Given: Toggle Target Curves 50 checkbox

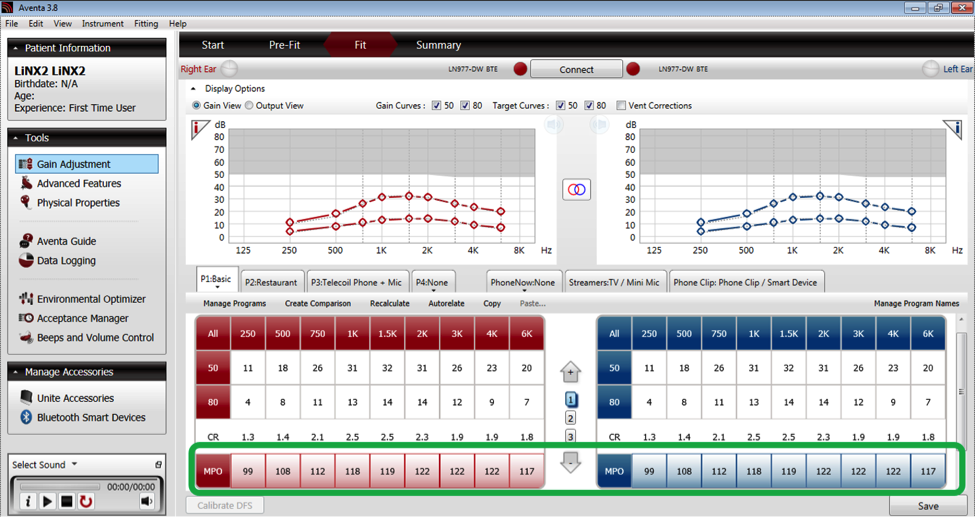Looking at the screenshot, I should tap(560, 106).
